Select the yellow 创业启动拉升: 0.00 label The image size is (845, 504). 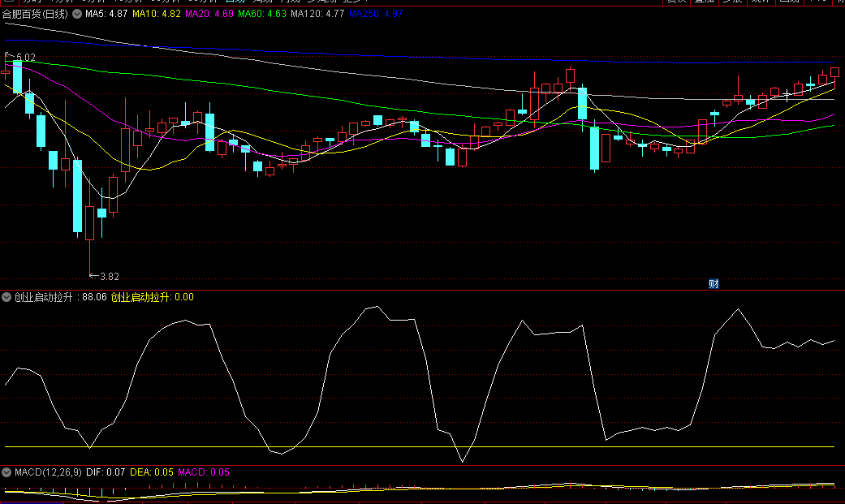[x=152, y=297]
